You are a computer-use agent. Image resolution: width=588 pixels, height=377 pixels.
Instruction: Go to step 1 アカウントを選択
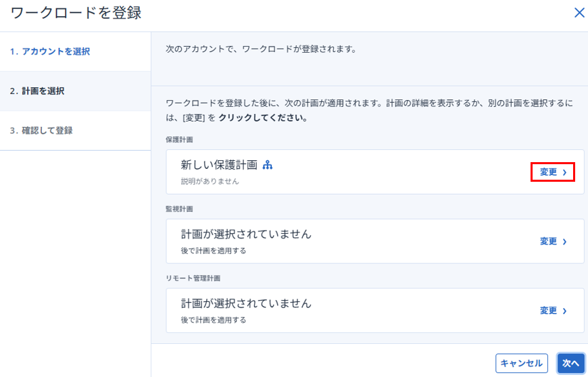[x=50, y=51]
